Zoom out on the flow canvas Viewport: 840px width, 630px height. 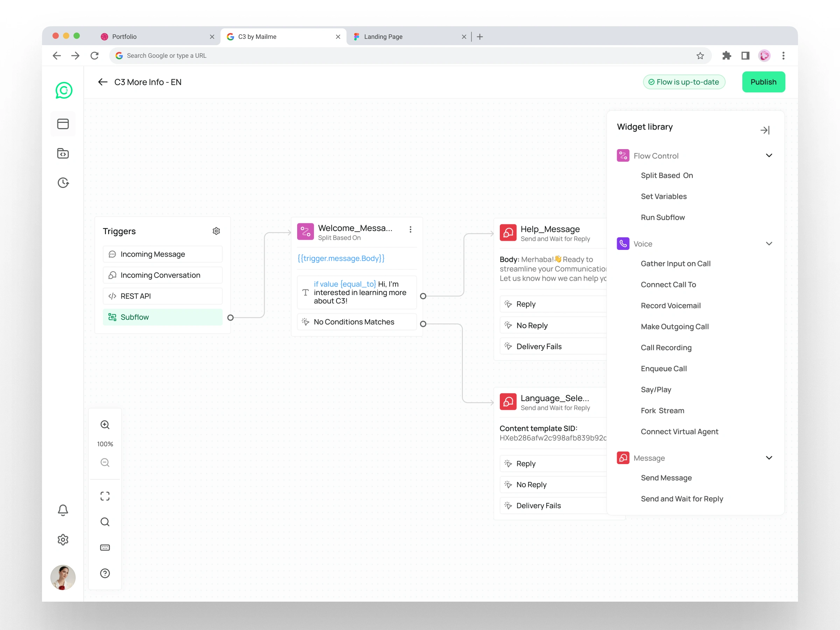click(105, 463)
